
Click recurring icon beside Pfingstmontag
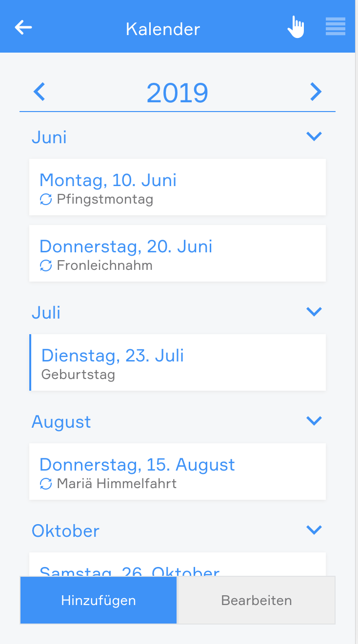point(46,199)
